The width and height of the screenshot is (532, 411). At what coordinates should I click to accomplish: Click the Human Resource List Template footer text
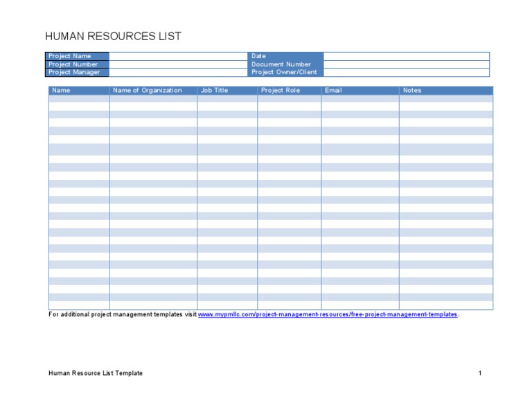(x=96, y=374)
